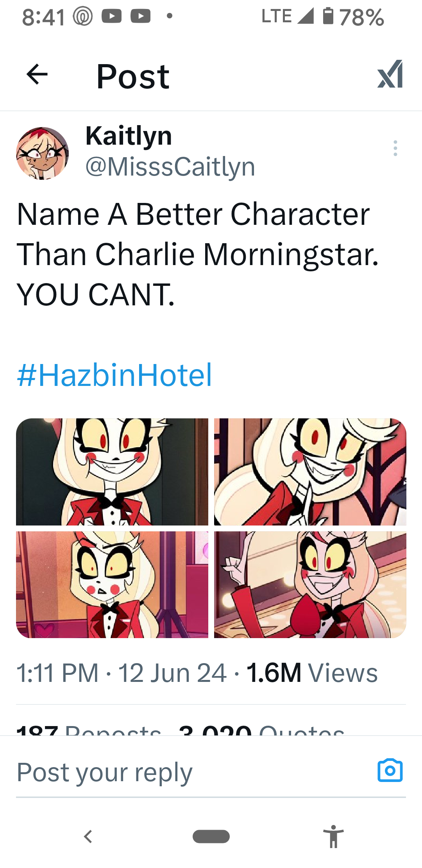422x868 pixels.
Task: View the 1.6M Views count
Action: [x=312, y=673]
